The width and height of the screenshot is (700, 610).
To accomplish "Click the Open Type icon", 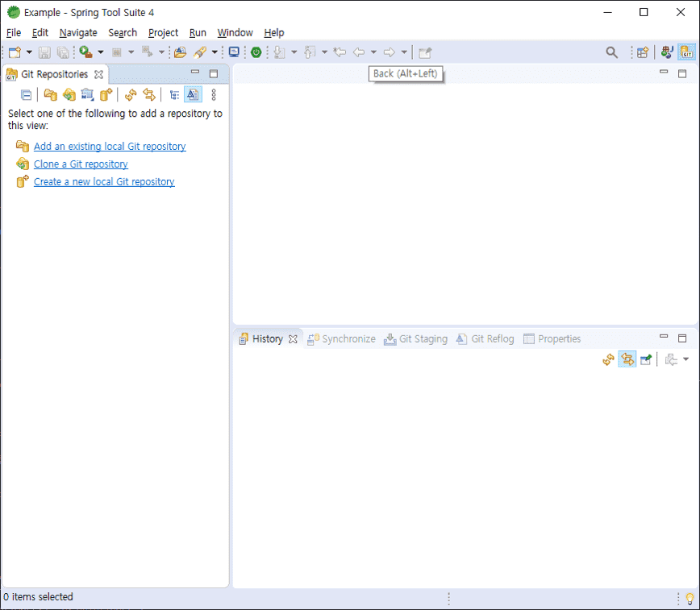I will 181,52.
